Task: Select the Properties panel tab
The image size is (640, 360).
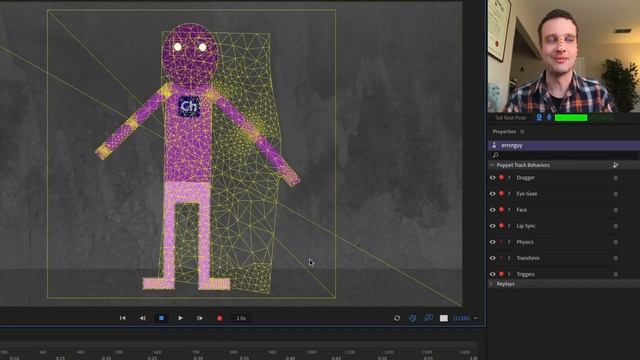Action: 504,132
